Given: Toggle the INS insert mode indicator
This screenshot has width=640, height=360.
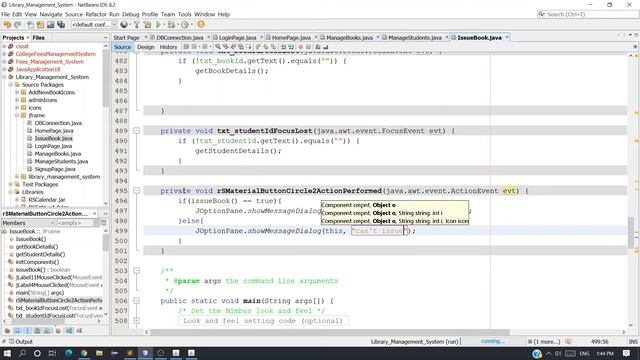Looking at the screenshot, I should point(633,342).
